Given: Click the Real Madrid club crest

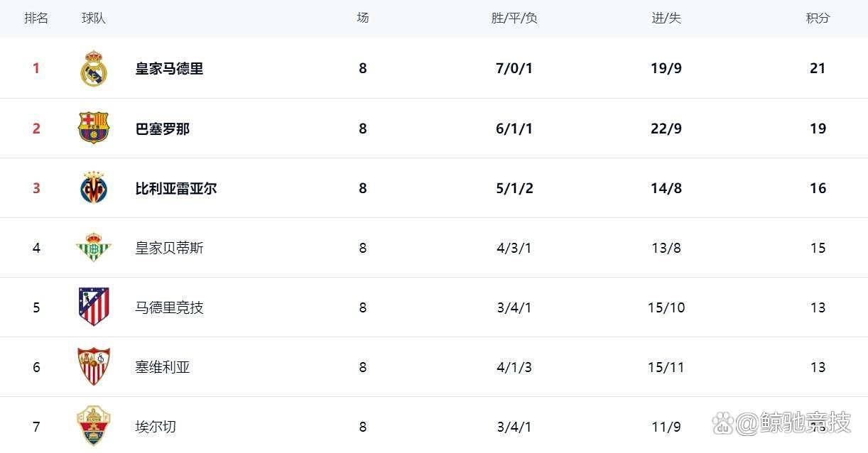Looking at the screenshot, I should tap(94, 69).
